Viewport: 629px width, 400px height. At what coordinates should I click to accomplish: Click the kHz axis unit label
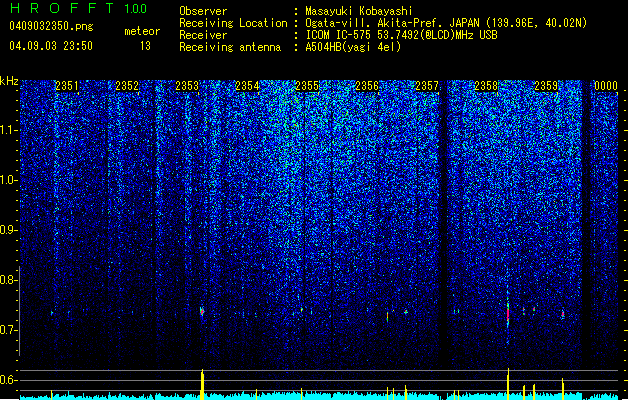pyautogui.click(x=9, y=81)
